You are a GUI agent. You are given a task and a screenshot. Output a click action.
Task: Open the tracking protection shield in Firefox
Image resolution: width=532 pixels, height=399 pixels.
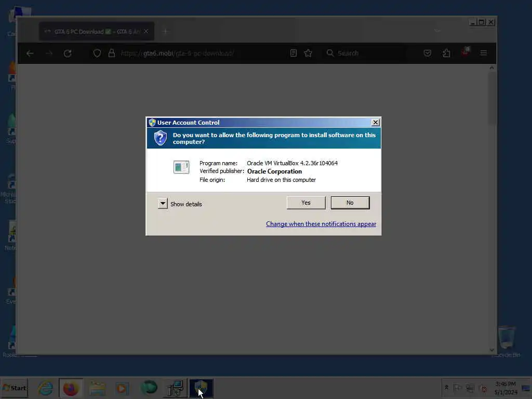pos(97,54)
